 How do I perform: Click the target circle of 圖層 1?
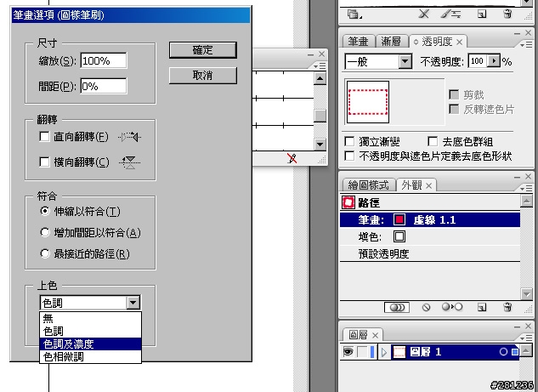(x=503, y=352)
